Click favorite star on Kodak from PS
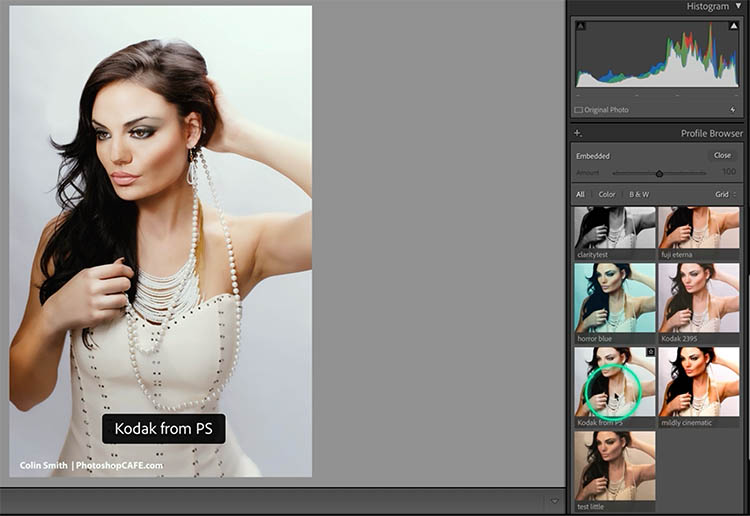 point(650,353)
